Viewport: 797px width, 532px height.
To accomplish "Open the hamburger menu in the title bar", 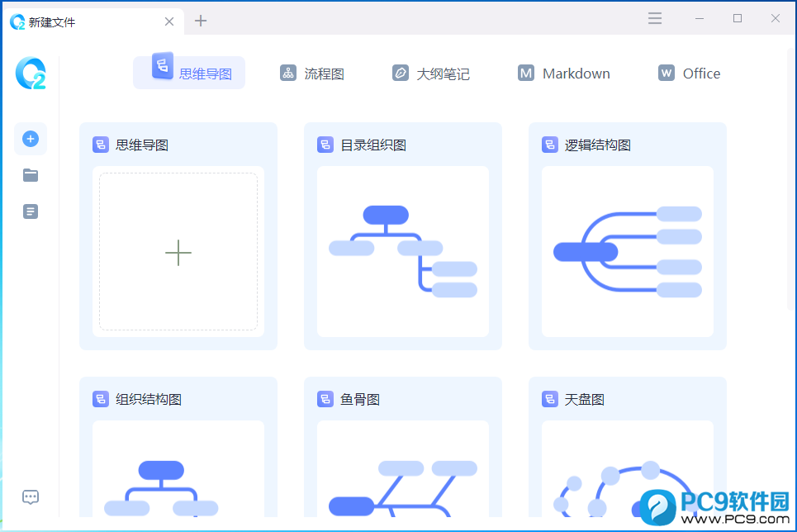I will 655,19.
